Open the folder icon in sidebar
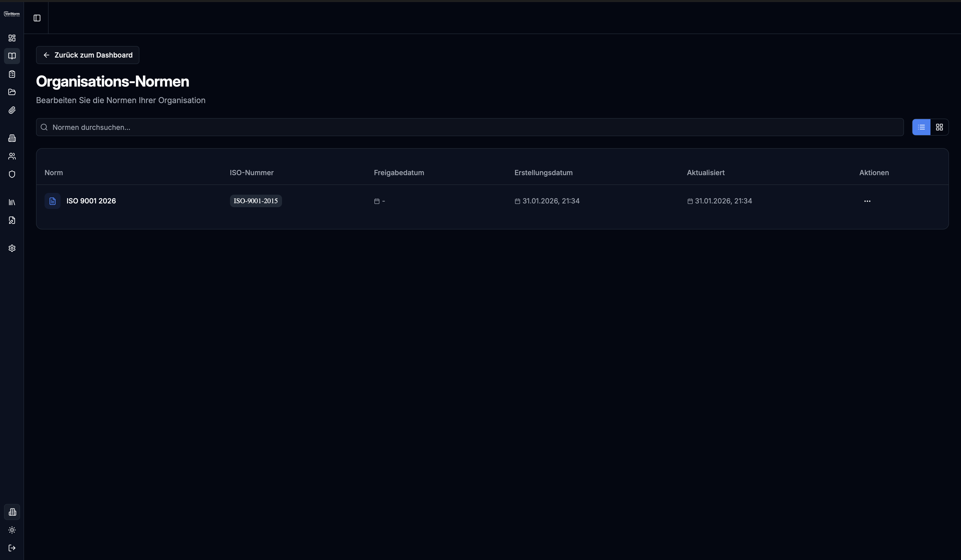The height and width of the screenshot is (560, 961). tap(12, 92)
